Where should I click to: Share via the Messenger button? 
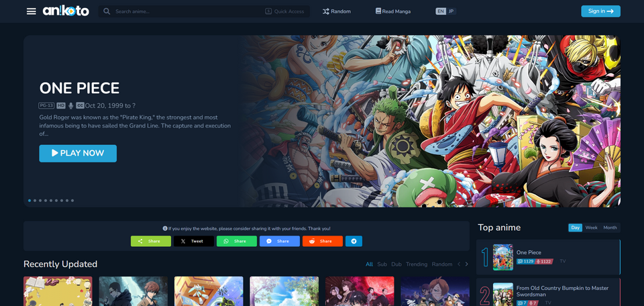coord(279,241)
